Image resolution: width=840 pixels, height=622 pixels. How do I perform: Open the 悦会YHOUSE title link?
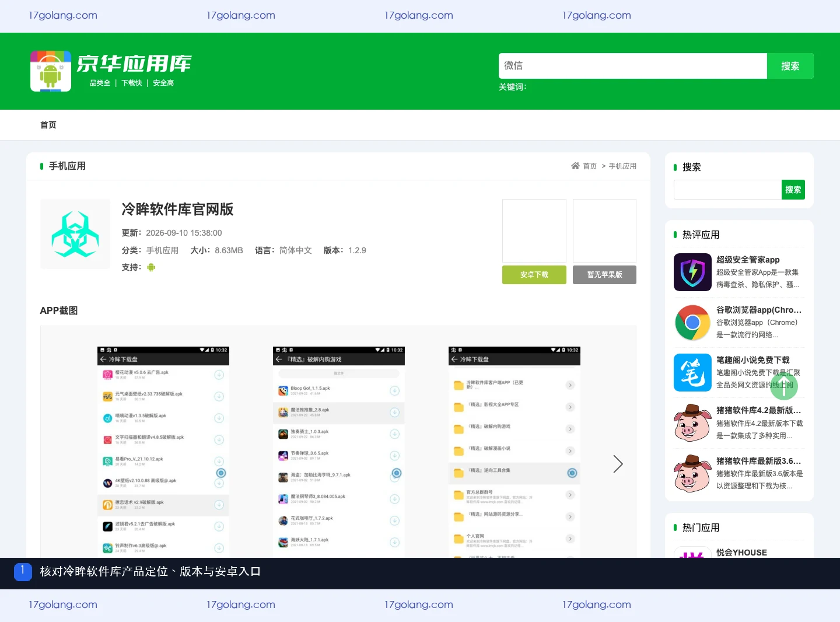tap(741, 553)
